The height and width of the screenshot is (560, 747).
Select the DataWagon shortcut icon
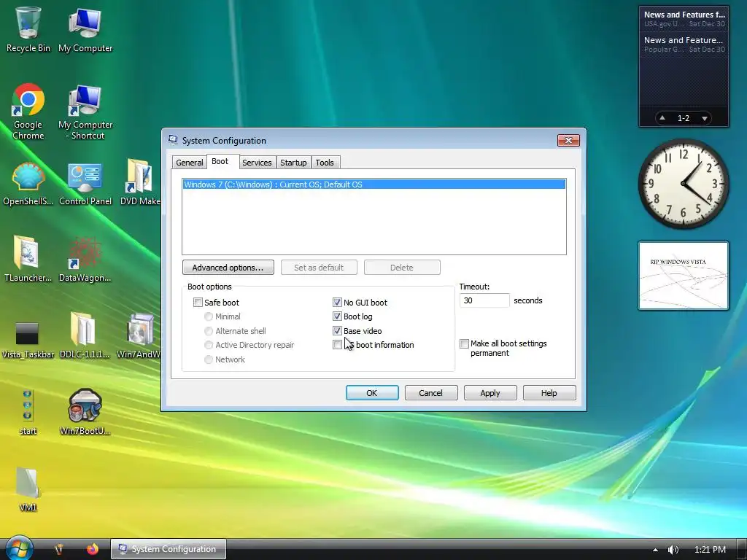[85, 260]
